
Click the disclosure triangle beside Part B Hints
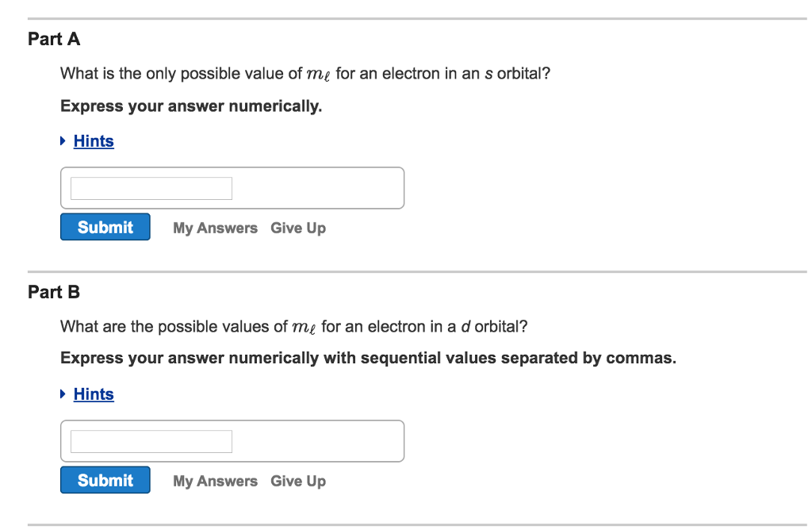click(x=63, y=394)
